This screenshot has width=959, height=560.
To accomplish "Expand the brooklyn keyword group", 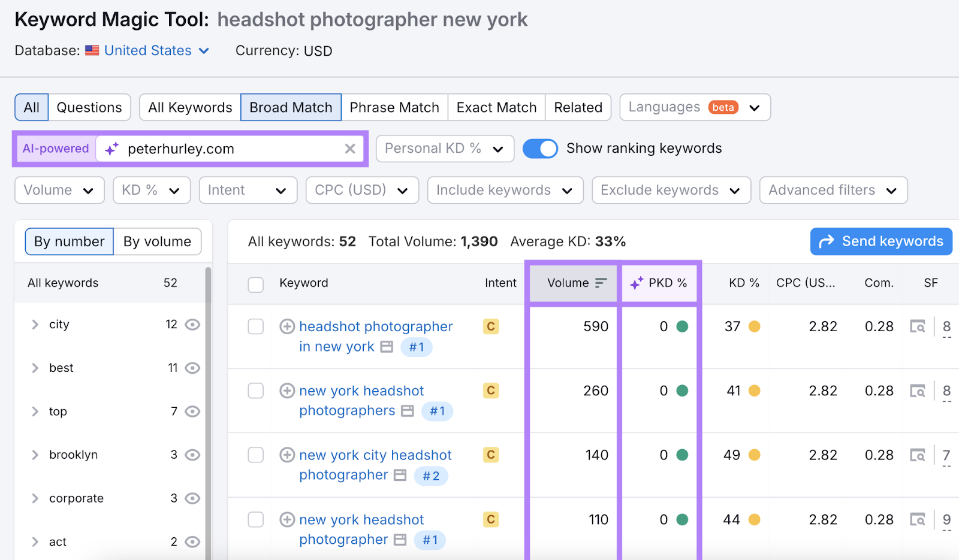I will 35,455.
